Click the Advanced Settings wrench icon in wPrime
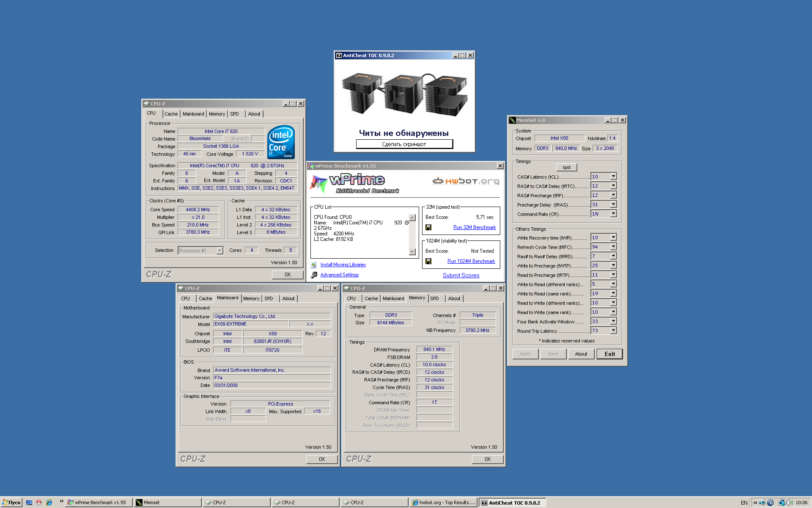Screen dimensions: 812x508 tap(314, 275)
